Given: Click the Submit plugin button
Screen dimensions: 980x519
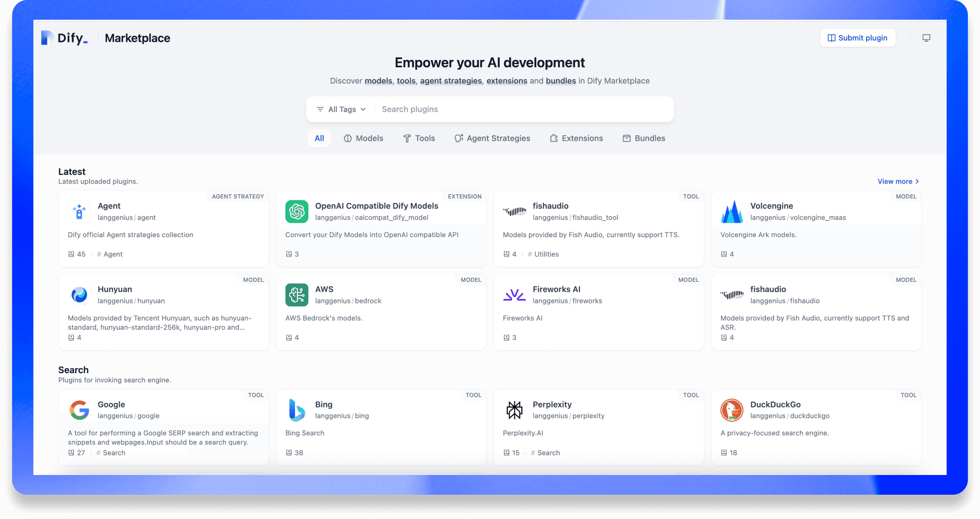Looking at the screenshot, I should tap(857, 38).
